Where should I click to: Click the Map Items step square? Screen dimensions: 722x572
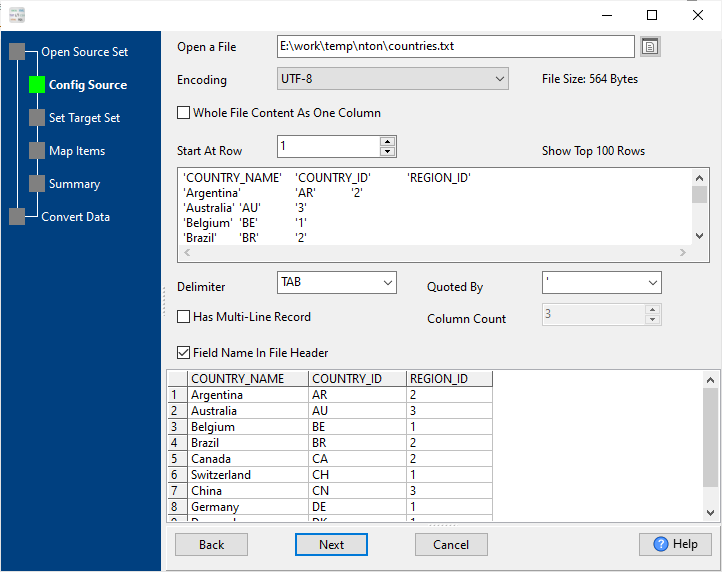coord(37,151)
